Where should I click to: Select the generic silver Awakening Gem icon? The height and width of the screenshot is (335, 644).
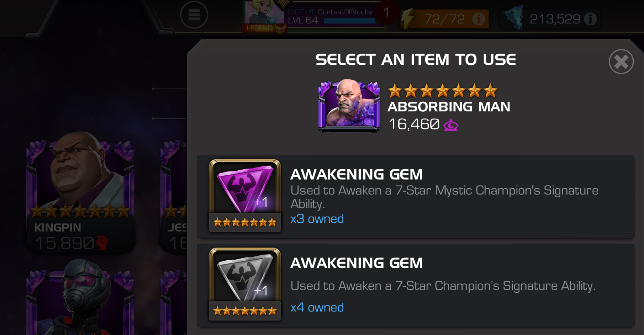coord(245,284)
